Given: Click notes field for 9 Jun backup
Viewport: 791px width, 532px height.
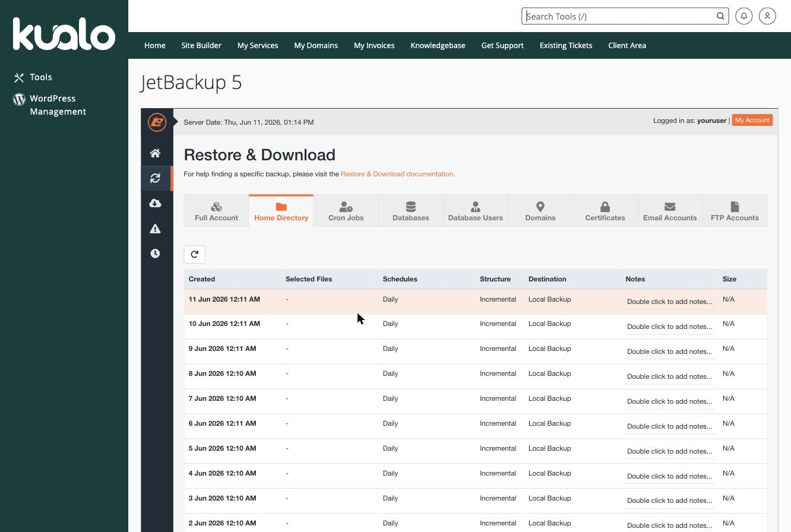Looking at the screenshot, I should coord(669,351).
